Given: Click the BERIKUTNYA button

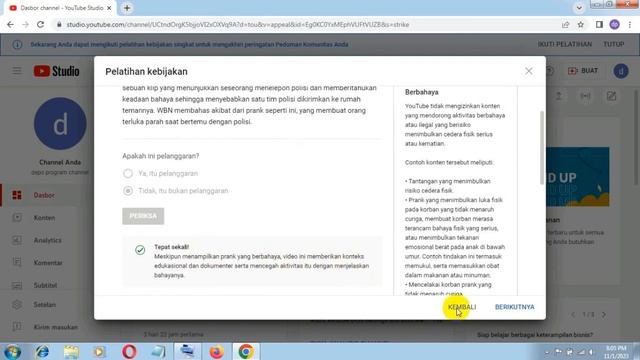Looking at the screenshot, I should (x=514, y=307).
